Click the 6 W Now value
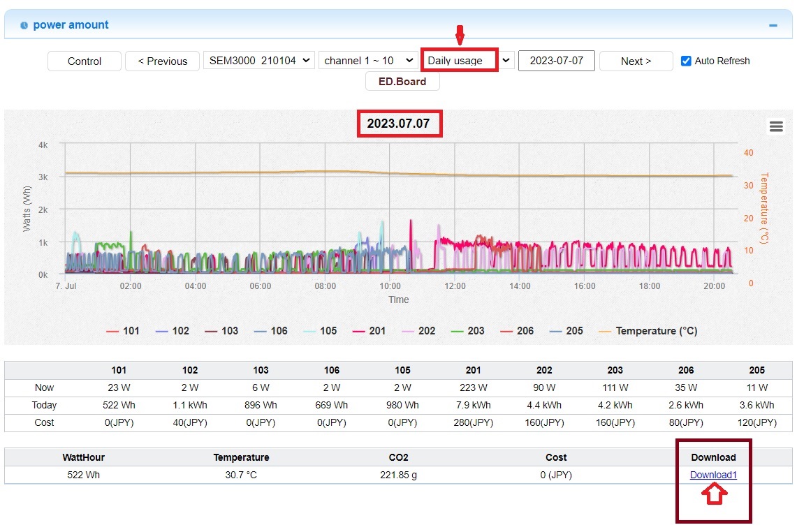This screenshot has width=797, height=532. click(x=261, y=387)
